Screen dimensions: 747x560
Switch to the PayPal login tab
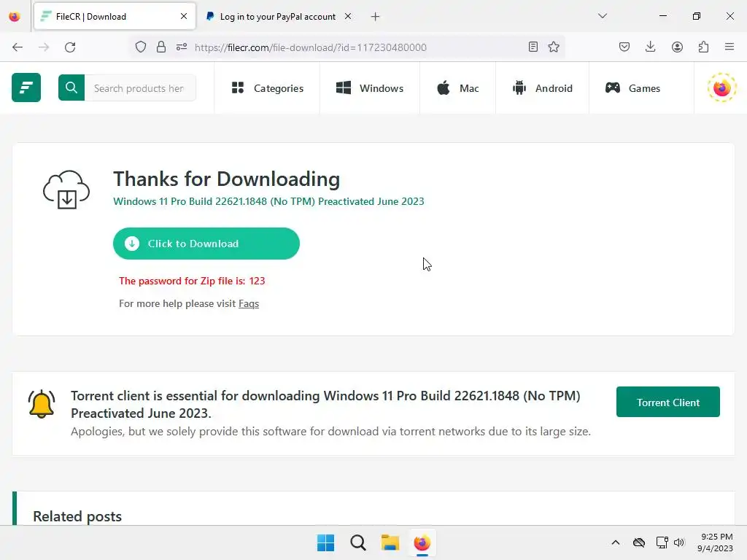[278, 17]
